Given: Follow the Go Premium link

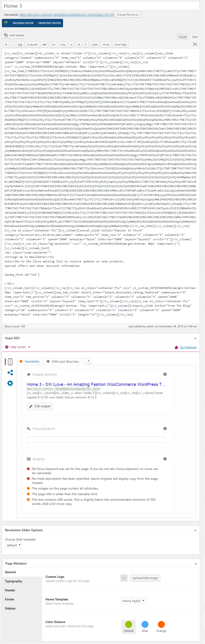Looking at the screenshot, I should [x=188, y=347].
